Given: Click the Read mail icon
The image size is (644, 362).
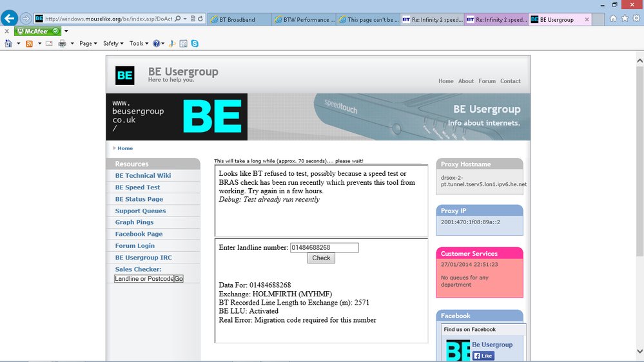Looking at the screenshot, I should pos(49,44).
